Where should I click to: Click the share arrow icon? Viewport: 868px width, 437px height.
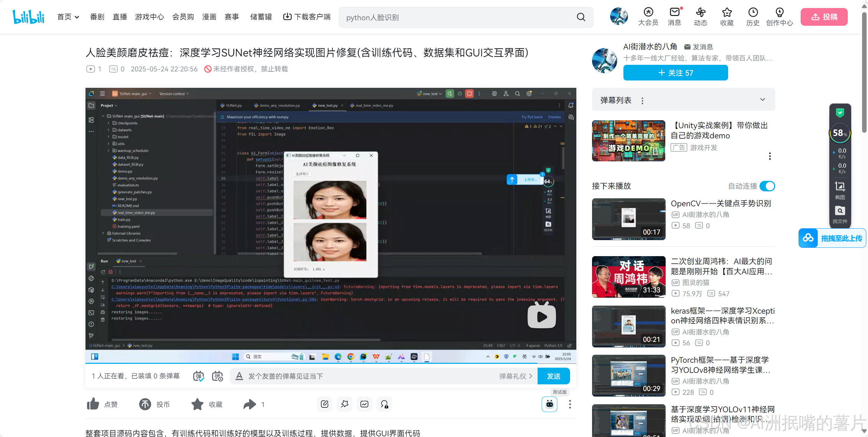[249, 404]
